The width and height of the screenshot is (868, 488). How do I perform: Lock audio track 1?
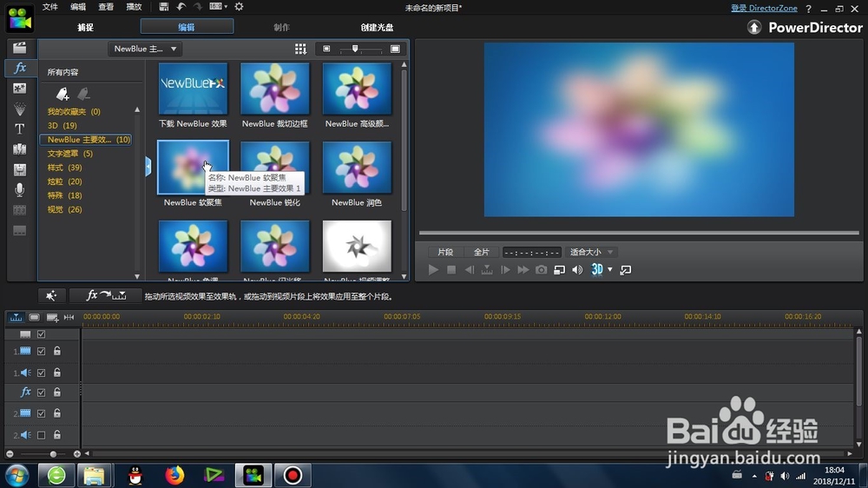[57, 373]
